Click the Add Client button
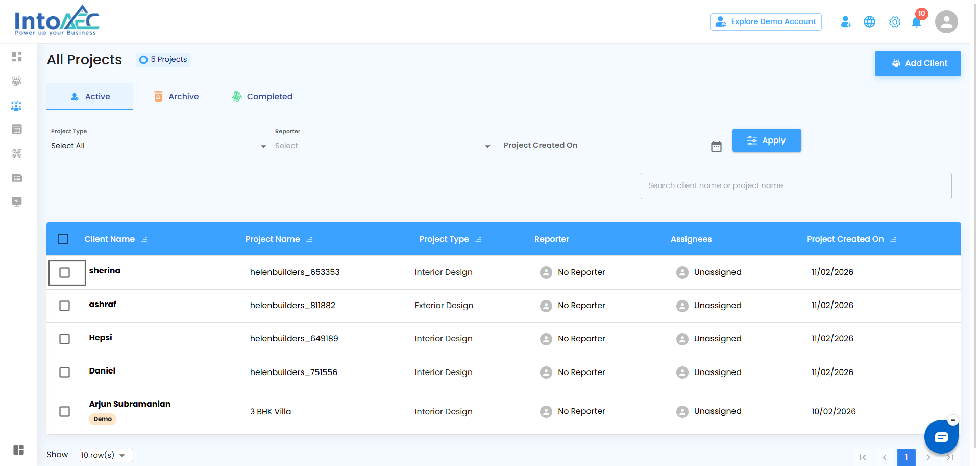 click(x=917, y=63)
